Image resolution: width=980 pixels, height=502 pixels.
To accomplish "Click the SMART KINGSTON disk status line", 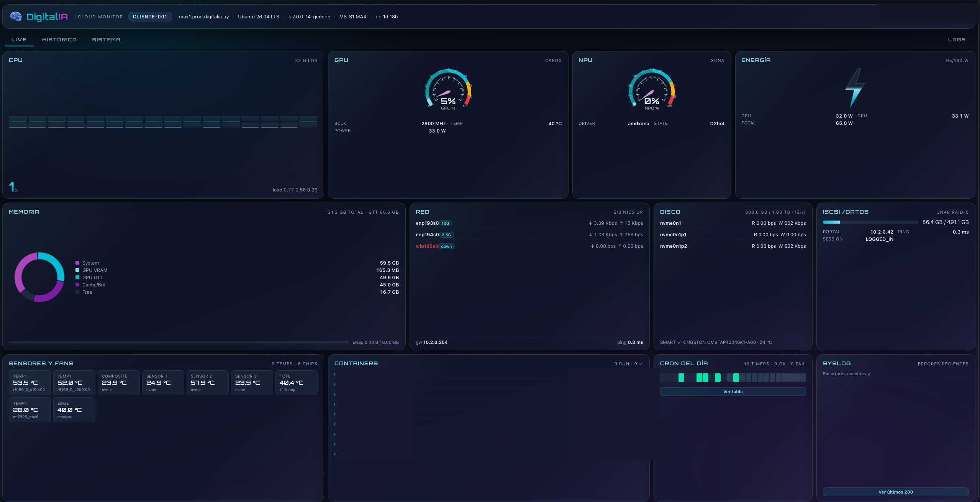I will pyautogui.click(x=716, y=342).
